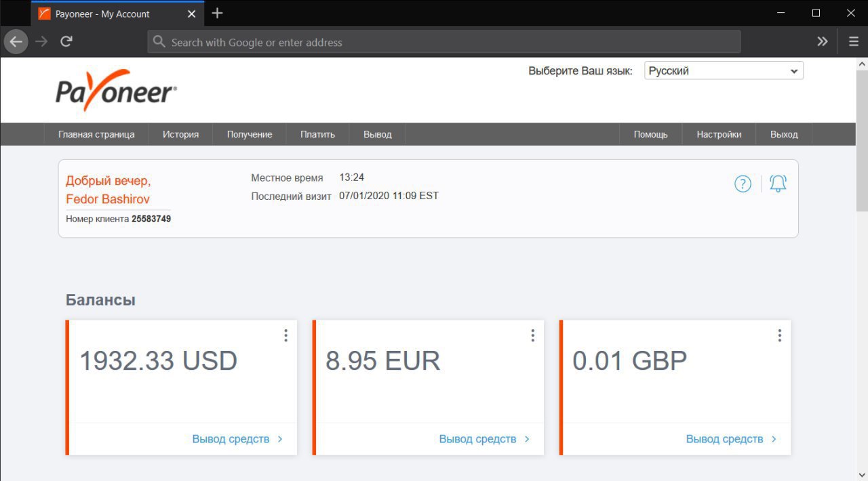
Task: Maximize the browser window
Action: tap(816, 13)
